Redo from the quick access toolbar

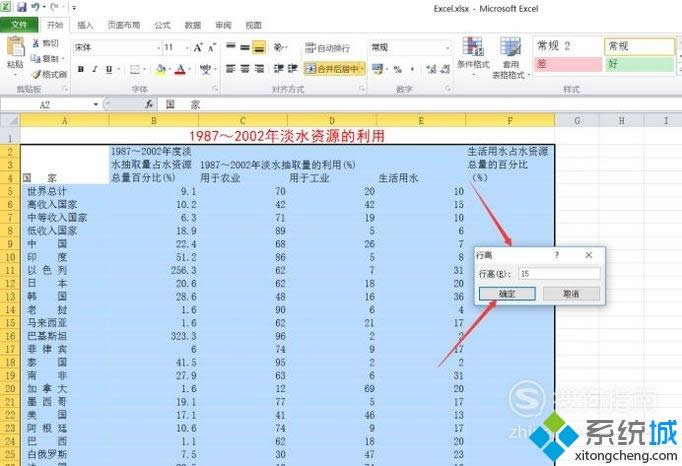54,7
